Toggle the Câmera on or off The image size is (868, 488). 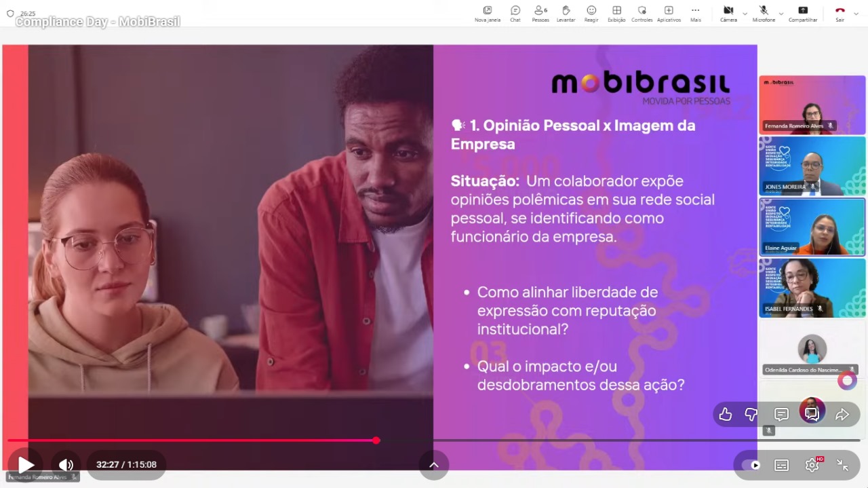(x=728, y=13)
